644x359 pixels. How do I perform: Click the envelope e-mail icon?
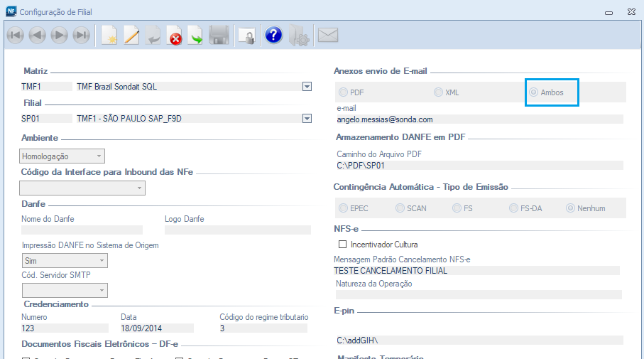point(328,35)
